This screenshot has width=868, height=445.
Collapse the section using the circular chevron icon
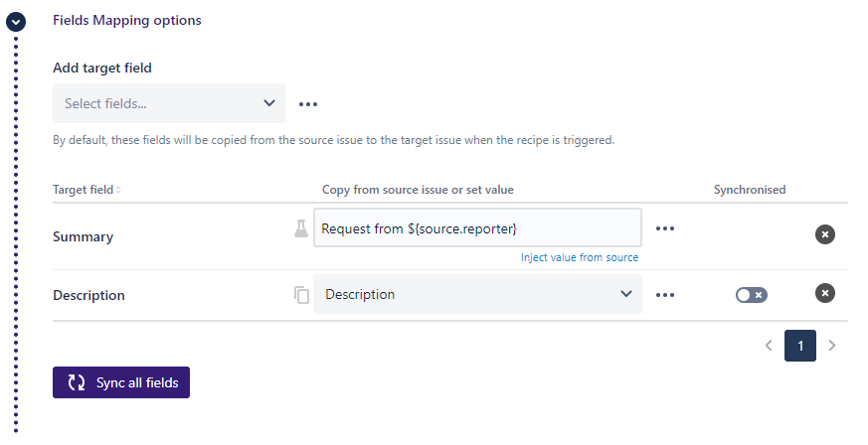[x=16, y=21]
